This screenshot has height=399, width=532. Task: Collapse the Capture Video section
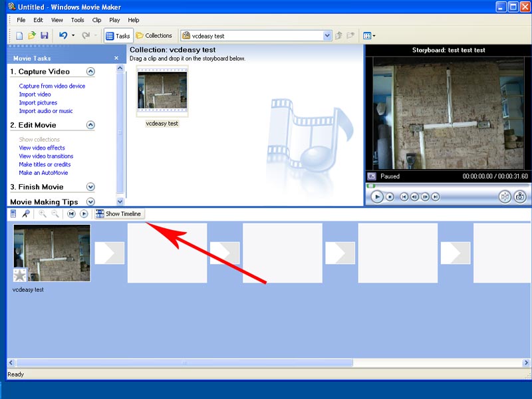tap(90, 71)
